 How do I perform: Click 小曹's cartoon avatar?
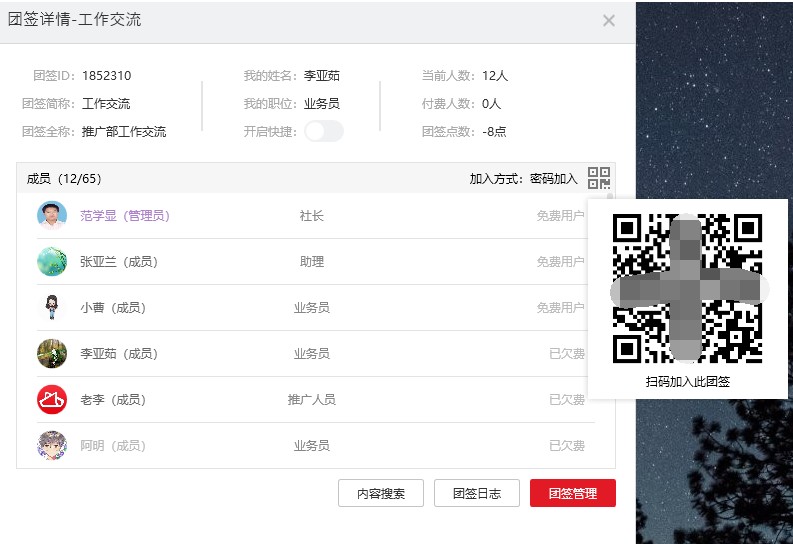coord(52,307)
